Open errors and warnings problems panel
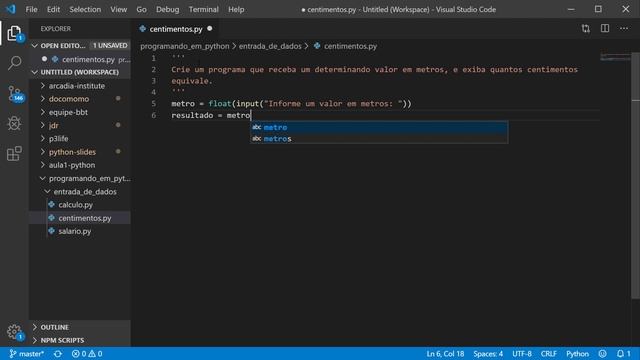 coord(87,353)
